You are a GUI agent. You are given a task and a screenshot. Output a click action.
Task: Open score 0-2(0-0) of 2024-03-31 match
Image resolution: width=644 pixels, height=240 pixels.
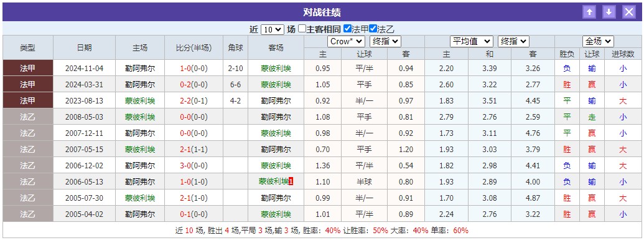[x=194, y=84]
